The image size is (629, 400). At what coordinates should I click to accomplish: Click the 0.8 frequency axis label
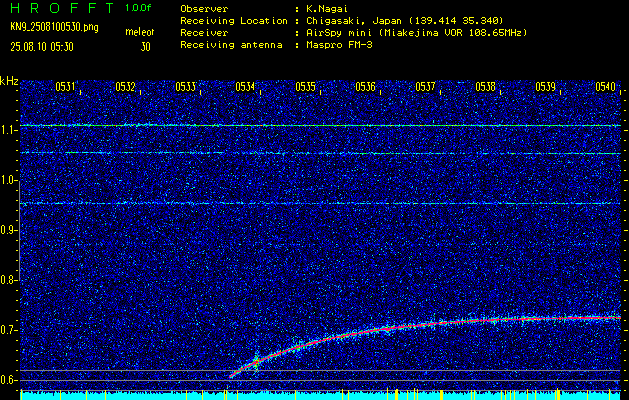(x=8, y=280)
